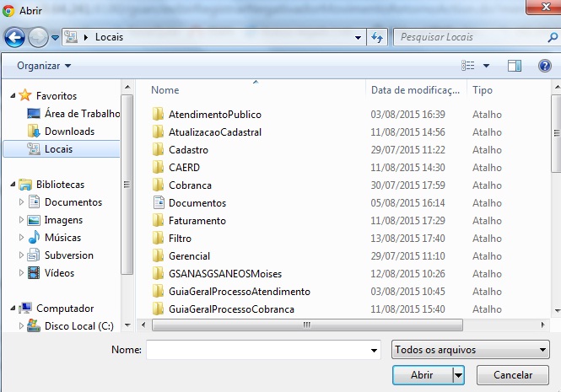
Task: Click the Vídeos film icon
Action: [x=34, y=273]
